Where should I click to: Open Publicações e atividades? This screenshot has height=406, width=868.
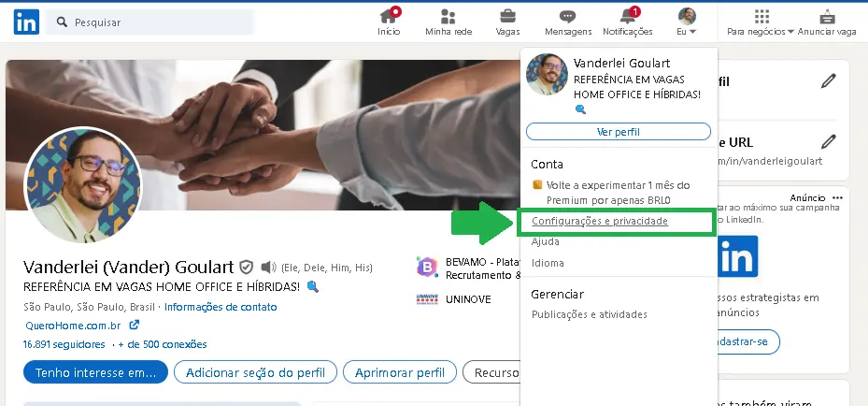[x=589, y=314]
